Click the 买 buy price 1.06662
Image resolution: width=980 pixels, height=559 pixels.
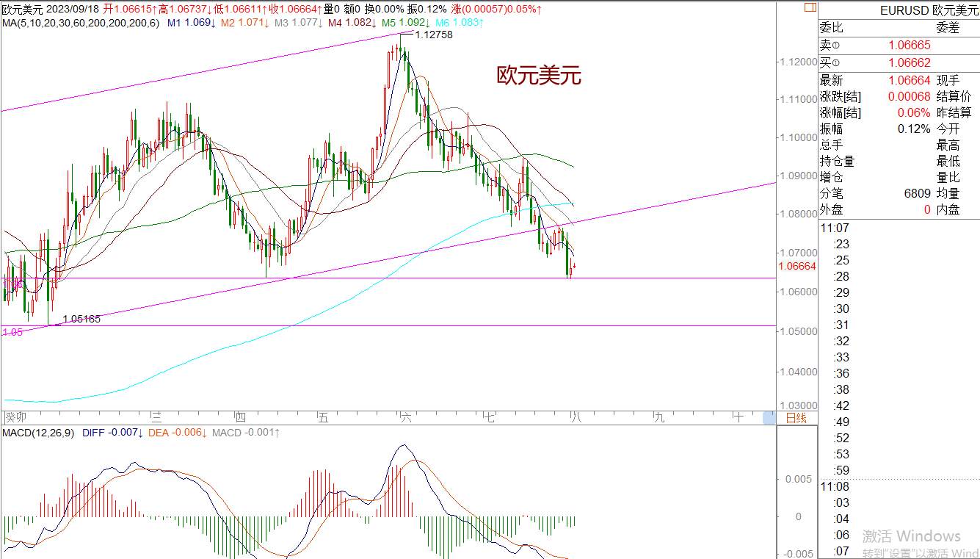tap(910, 62)
